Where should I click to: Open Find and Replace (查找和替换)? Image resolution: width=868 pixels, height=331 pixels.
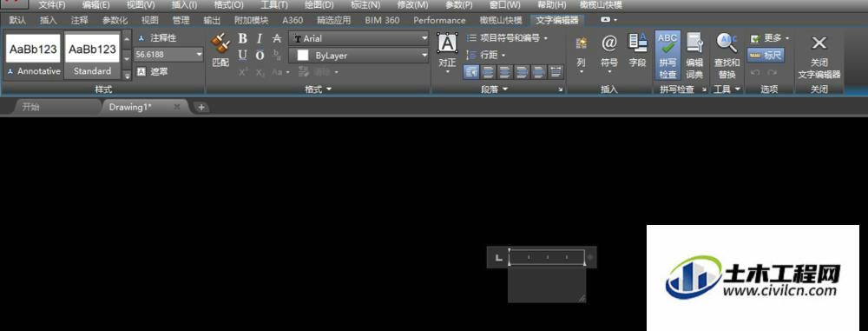727,56
